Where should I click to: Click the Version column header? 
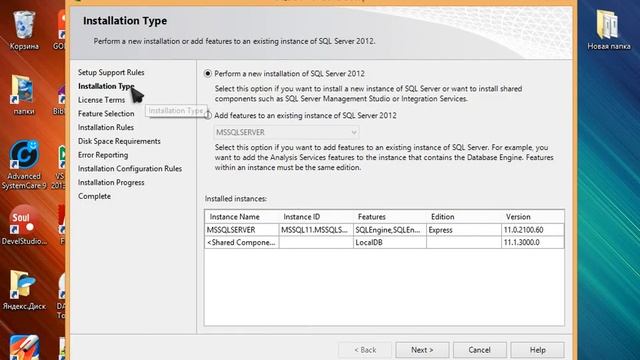(x=533, y=217)
